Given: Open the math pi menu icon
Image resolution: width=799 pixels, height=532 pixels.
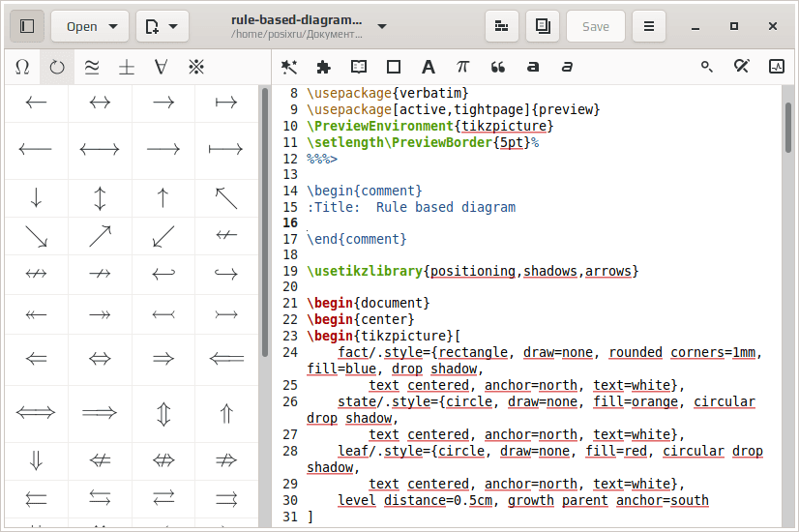Looking at the screenshot, I should 462,67.
